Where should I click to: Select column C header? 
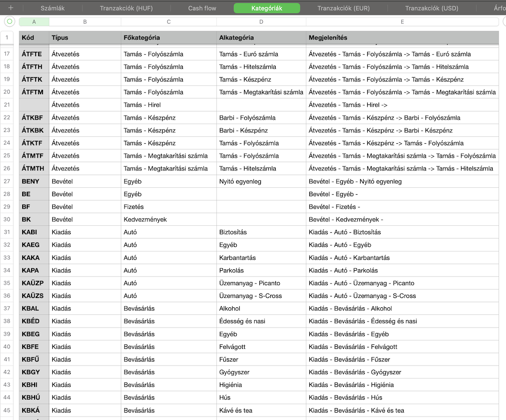pos(169,22)
